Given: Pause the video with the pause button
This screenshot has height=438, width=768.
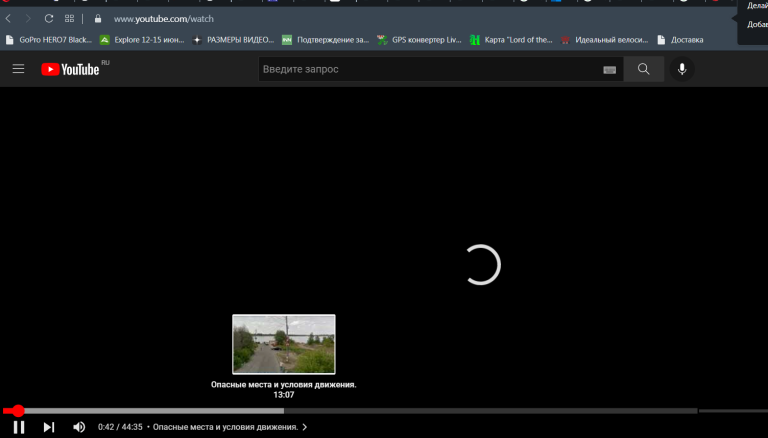Looking at the screenshot, I should point(19,427).
